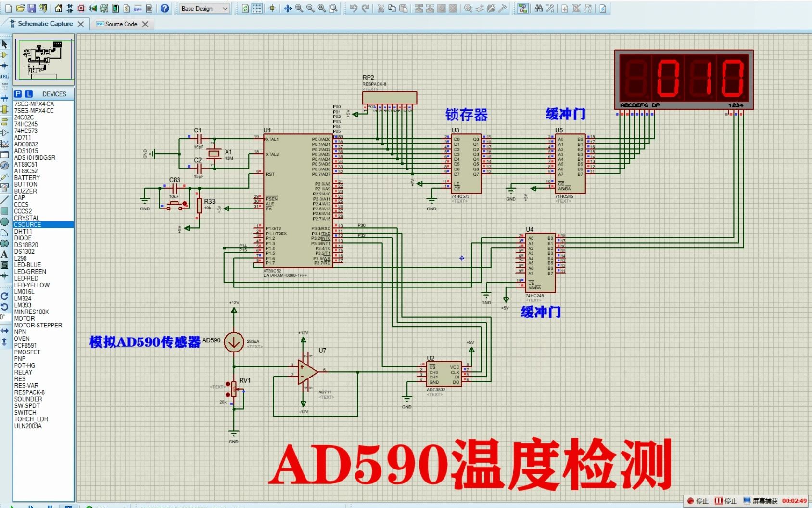Toggle the false origin crosshair icon
Screen dimensions: 812x508
coord(272,8)
